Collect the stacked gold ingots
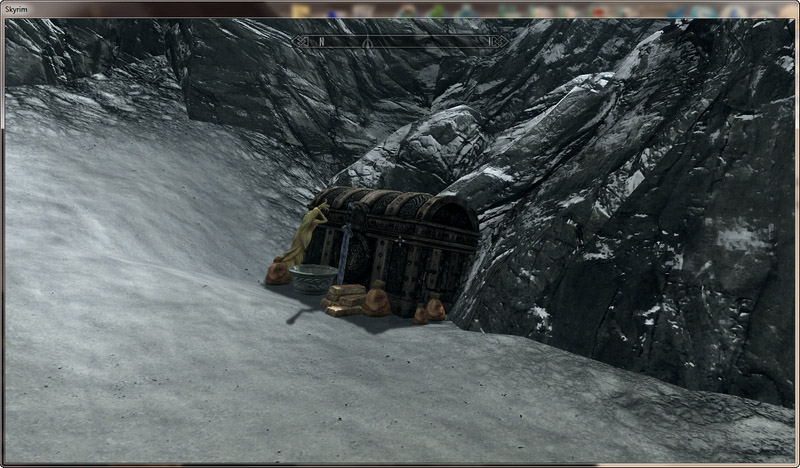The height and width of the screenshot is (468, 800). tap(343, 300)
